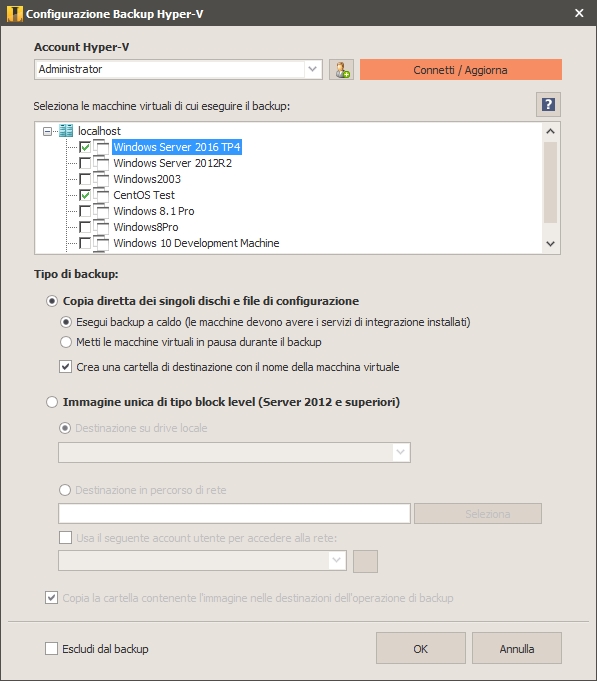Select the localhost tree root label

[x=99, y=131]
